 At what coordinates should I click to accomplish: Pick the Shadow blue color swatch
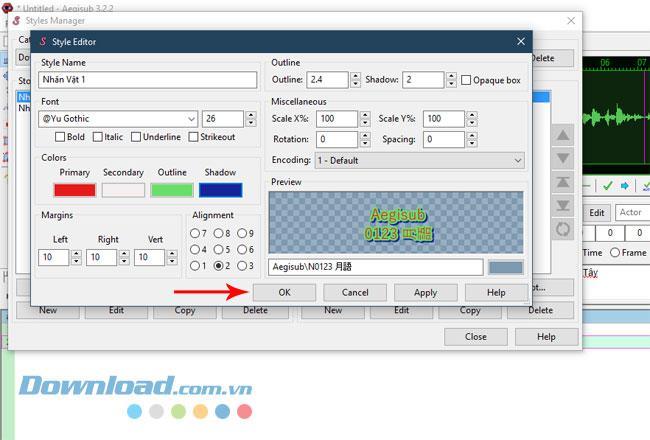(221, 190)
